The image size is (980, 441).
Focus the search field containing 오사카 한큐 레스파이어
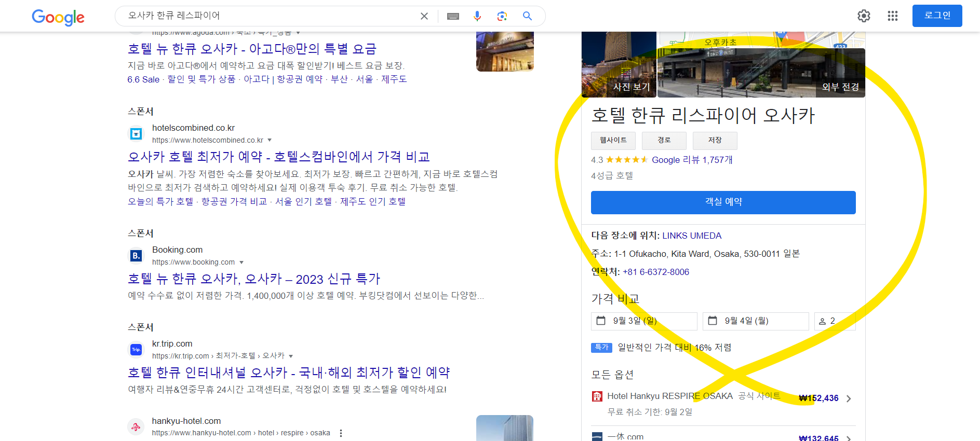(270, 16)
